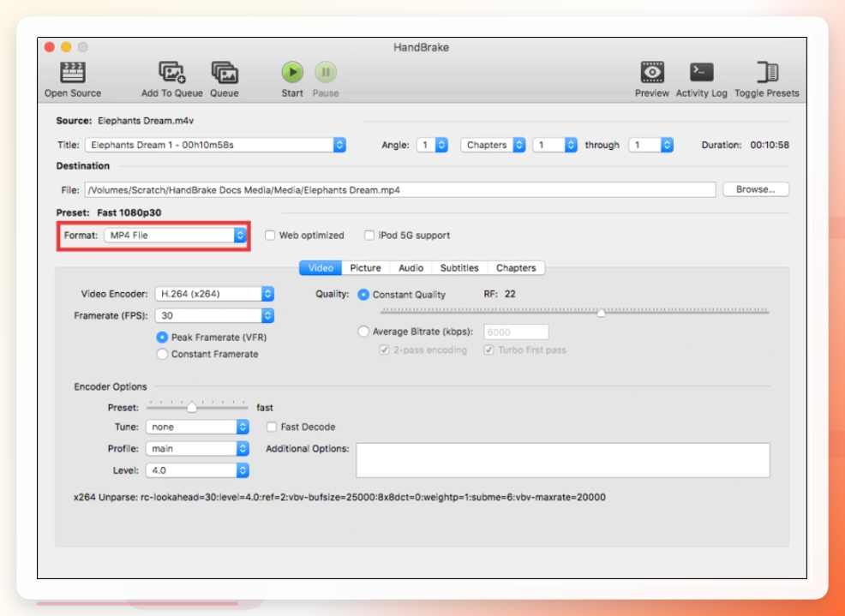The height and width of the screenshot is (616, 845).
Task: Click the Add To Queue icon
Action: tap(172, 72)
